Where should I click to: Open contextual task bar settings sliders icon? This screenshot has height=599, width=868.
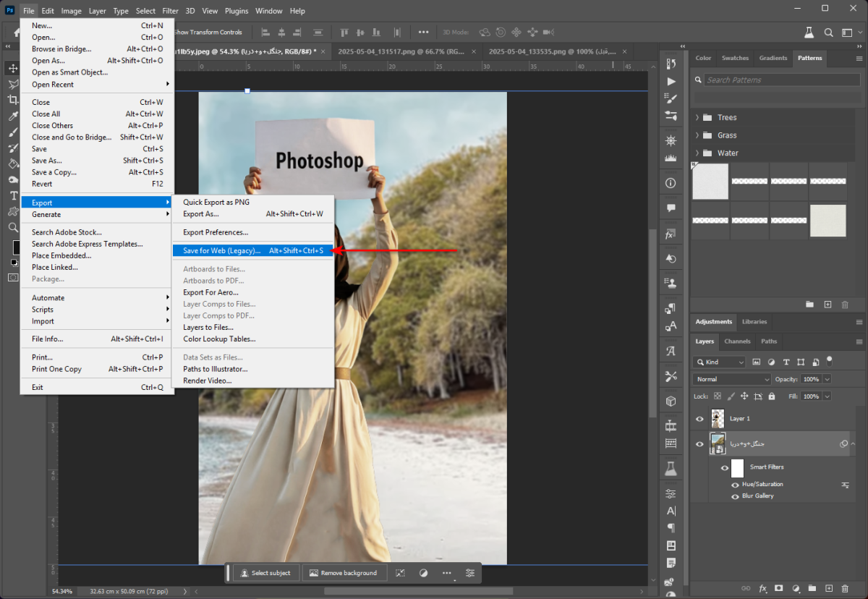click(470, 573)
